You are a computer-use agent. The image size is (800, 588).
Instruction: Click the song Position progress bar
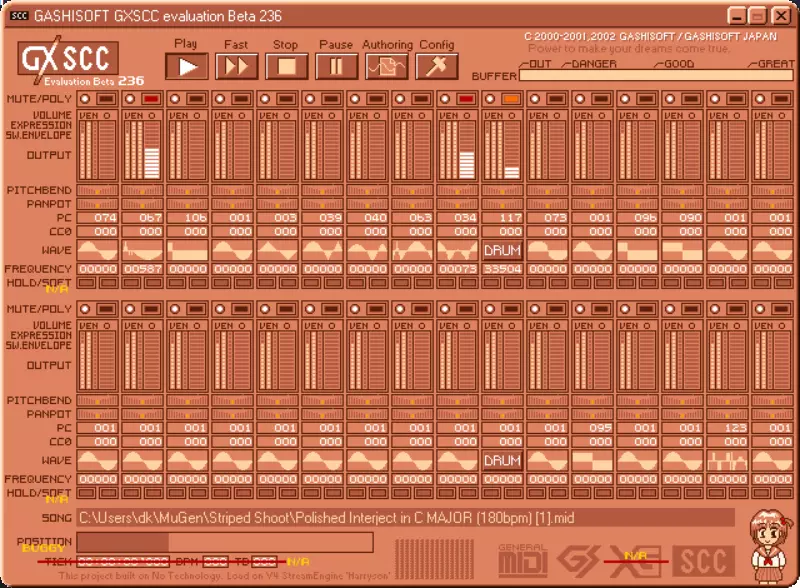coord(224,542)
